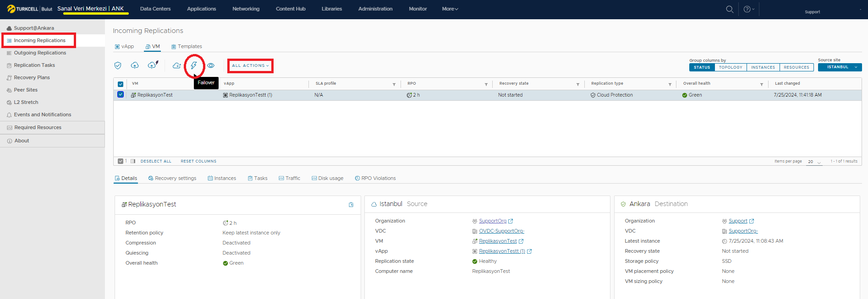Screen dimensions: 868x299
Task: Click external link icon beside source VM ReplikasyonTest
Action: [x=521, y=241]
